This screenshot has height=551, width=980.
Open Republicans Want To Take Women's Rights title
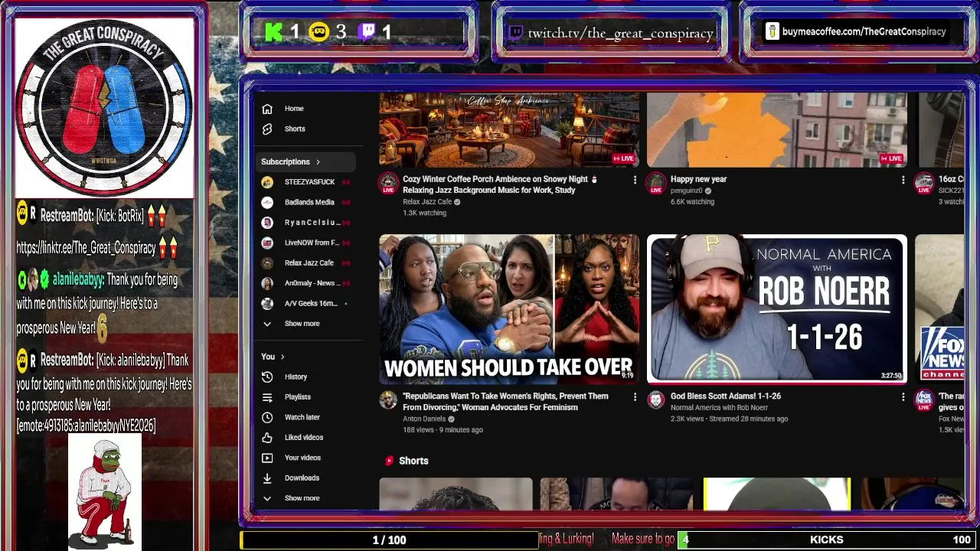505,402
